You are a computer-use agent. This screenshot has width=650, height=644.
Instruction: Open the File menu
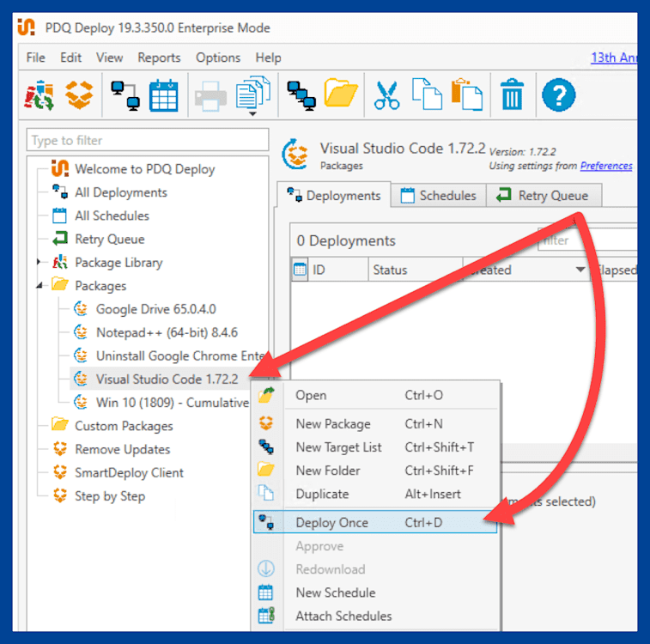coord(36,58)
